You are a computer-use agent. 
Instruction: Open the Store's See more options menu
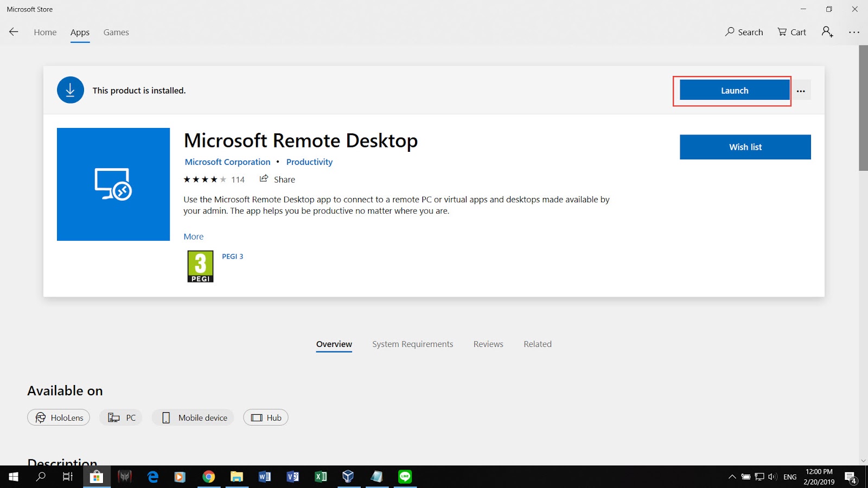(854, 33)
